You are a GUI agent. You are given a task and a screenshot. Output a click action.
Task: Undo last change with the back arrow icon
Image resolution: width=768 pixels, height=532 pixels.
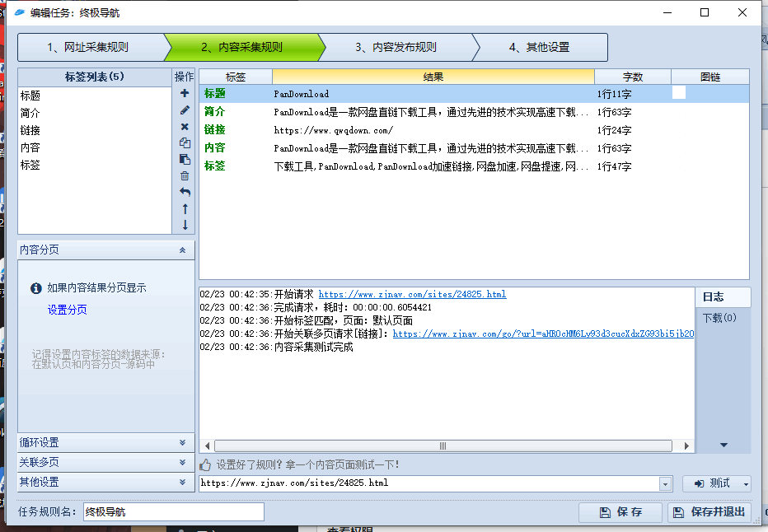tap(185, 191)
